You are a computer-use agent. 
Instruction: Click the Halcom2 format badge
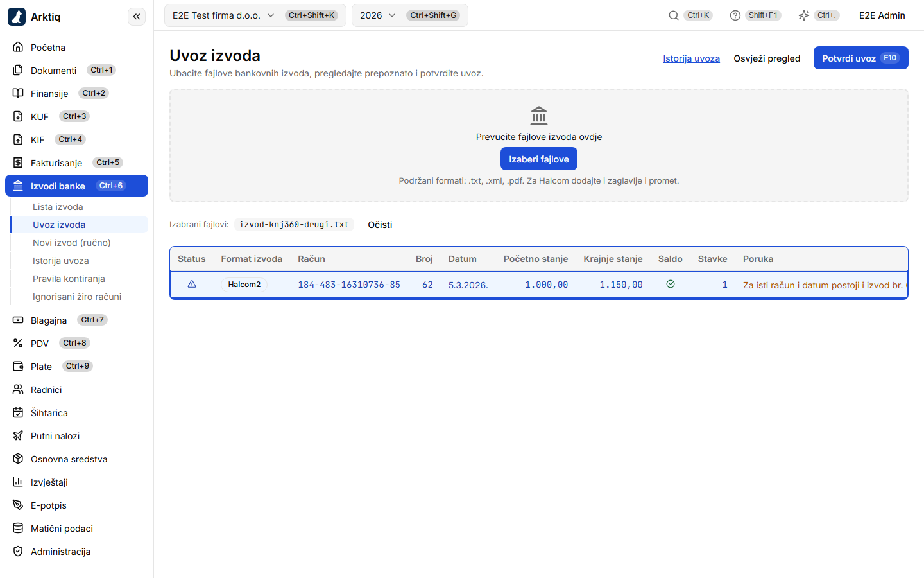pos(244,285)
